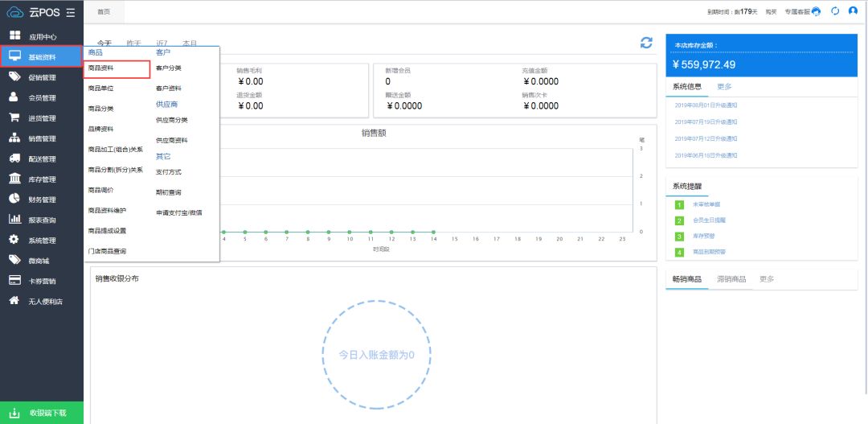The width and height of the screenshot is (868, 424).
Task: Switch to the 滞销商品 tab
Action: click(x=731, y=279)
